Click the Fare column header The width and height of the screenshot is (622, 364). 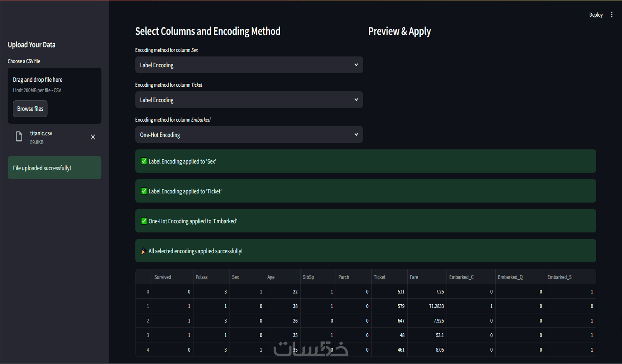pyautogui.click(x=414, y=277)
